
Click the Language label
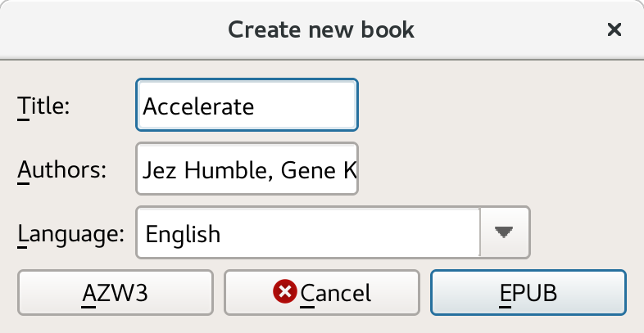tap(70, 233)
